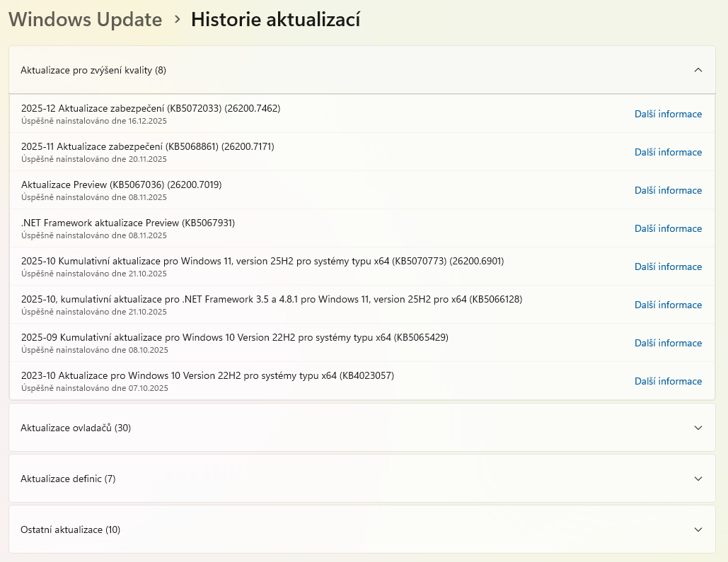Screen dimensions: 728x562
Task: Open Další informace for .NET KB5066128
Action: (x=668, y=305)
